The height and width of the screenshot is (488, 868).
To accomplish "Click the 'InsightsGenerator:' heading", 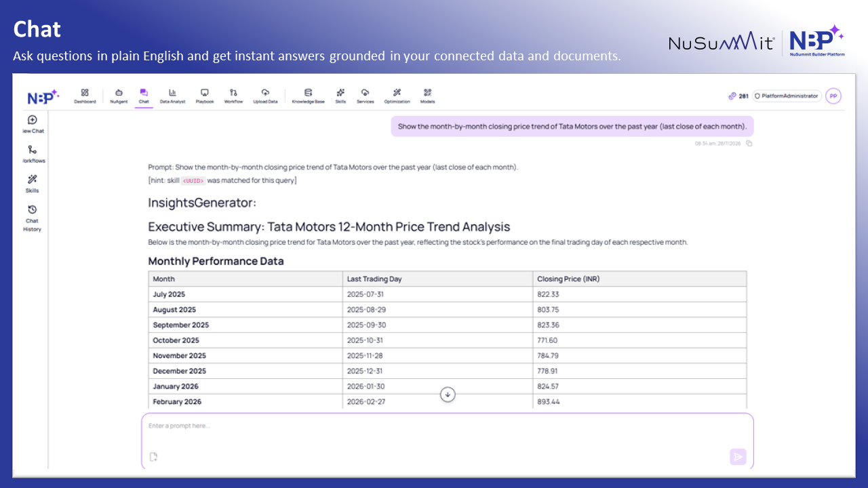I will [202, 203].
